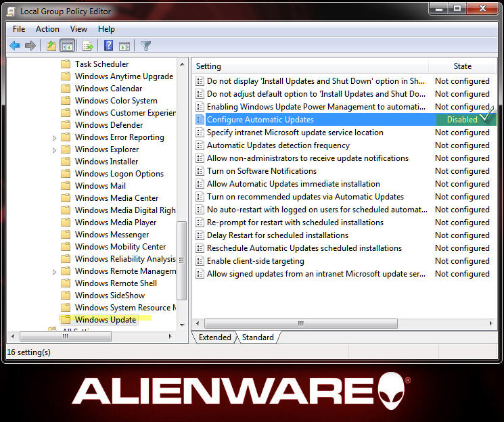Select Windows Remote Shell in tree
504x422 pixels.
pyautogui.click(x=116, y=283)
